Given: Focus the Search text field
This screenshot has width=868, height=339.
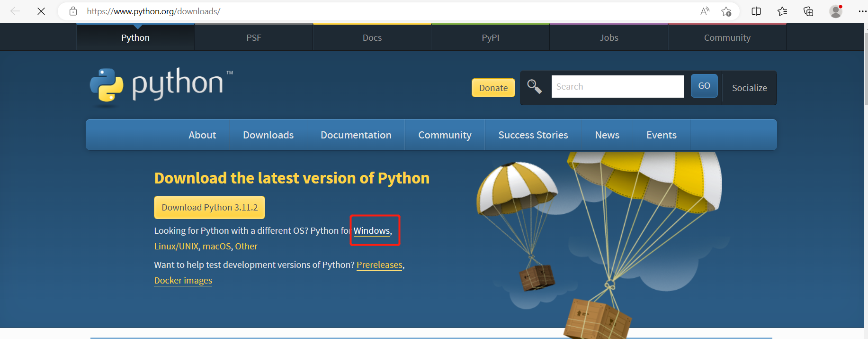Looking at the screenshot, I should click(617, 86).
